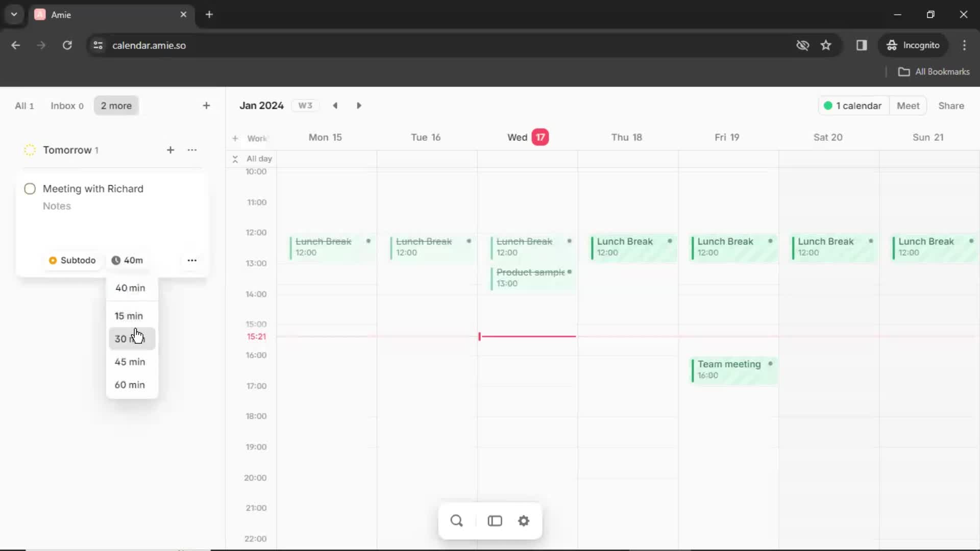Click the All 1 tab in sidebar
Image resolution: width=980 pixels, height=551 pixels.
[x=23, y=106]
